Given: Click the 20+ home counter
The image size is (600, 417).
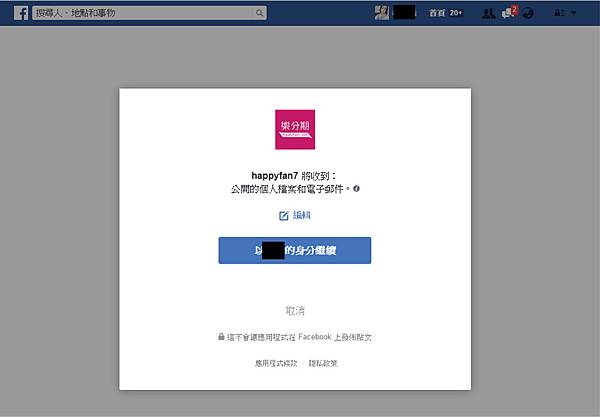Looking at the screenshot, I should point(456,13).
